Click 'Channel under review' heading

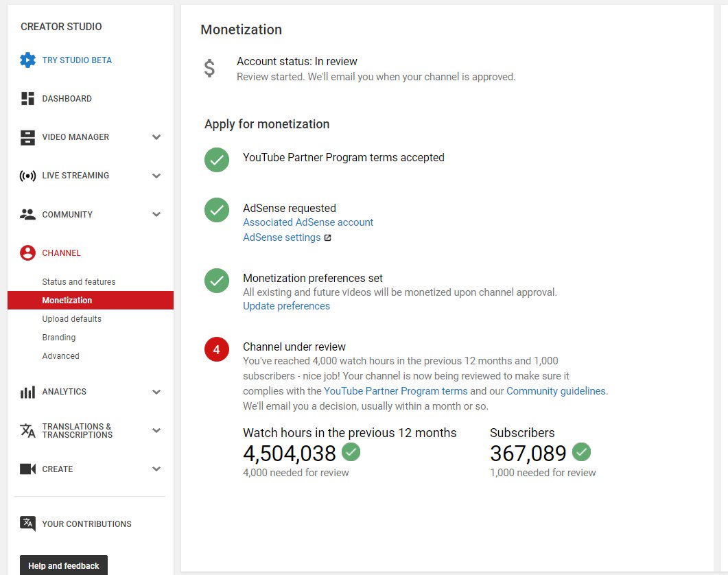[x=294, y=347]
